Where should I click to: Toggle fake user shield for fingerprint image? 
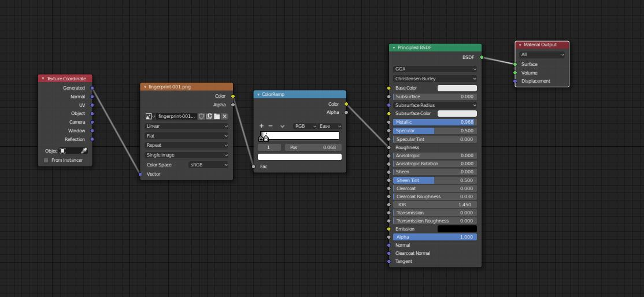(x=201, y=116)
